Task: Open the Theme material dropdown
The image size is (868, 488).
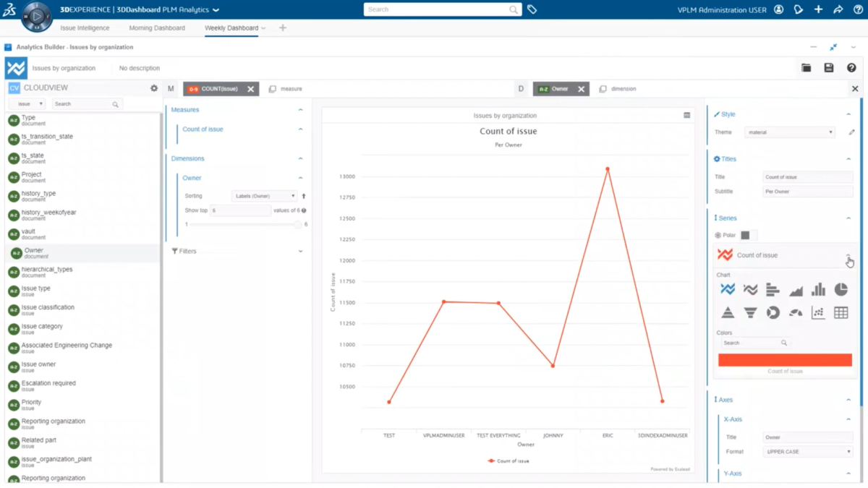Action: click(790, 132)
